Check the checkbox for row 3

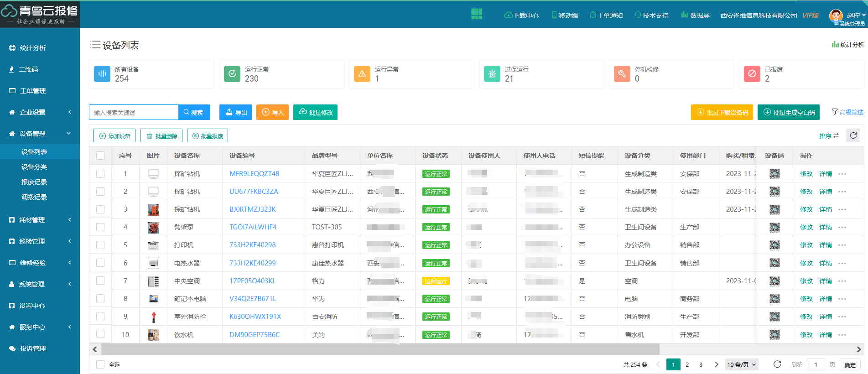click(x=100, y=209)
